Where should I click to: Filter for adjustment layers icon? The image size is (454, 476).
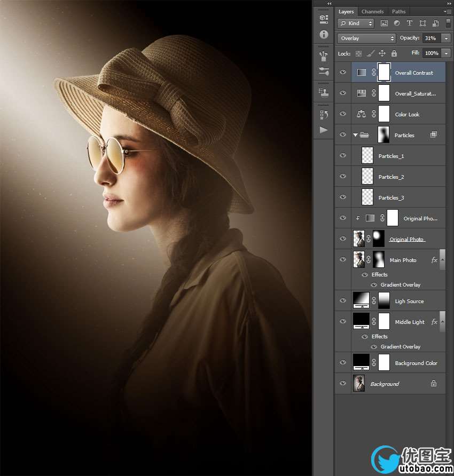pos(397,23)
